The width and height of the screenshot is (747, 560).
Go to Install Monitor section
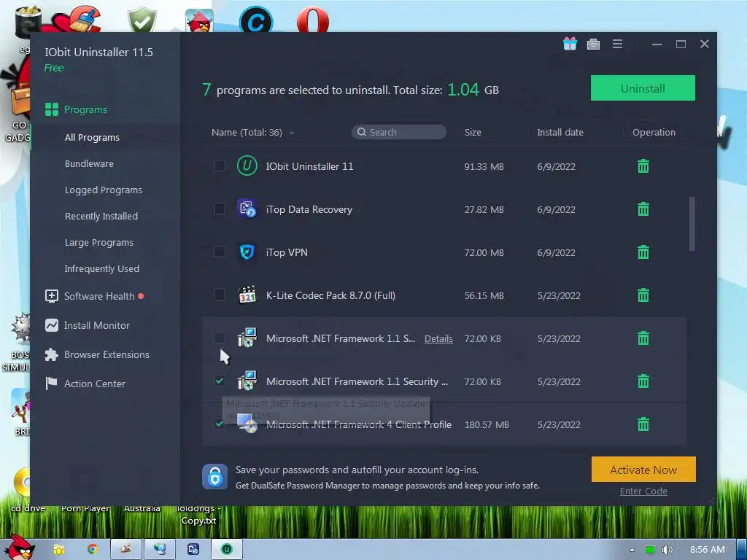point(97,325)
